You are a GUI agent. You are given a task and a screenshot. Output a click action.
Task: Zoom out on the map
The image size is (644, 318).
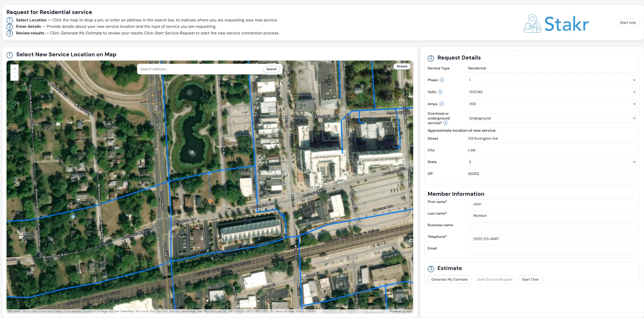(14, 77)
